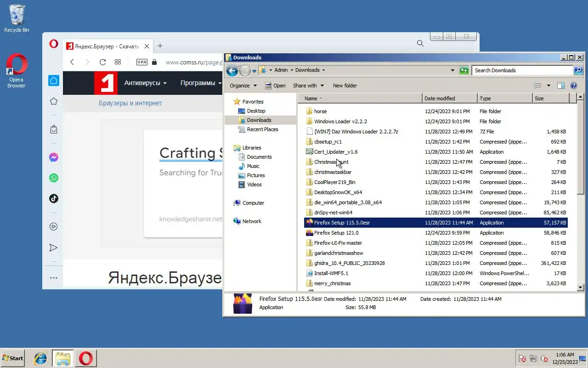Click Браузеры и интернет breadcrumb link
This screenshot has height=368, width=588.
click(130, 103)
